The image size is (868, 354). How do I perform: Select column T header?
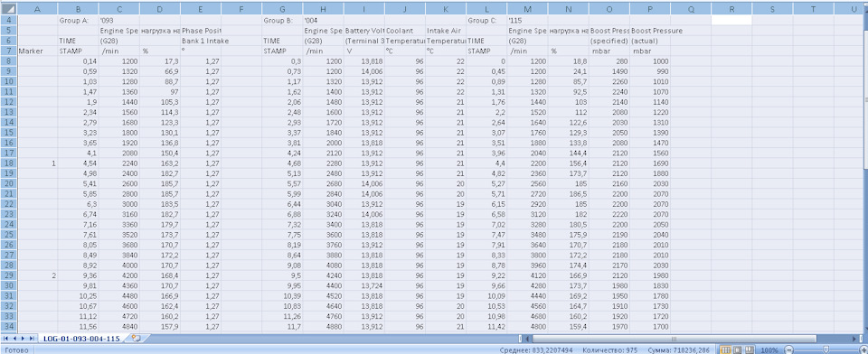click(813, 9)
